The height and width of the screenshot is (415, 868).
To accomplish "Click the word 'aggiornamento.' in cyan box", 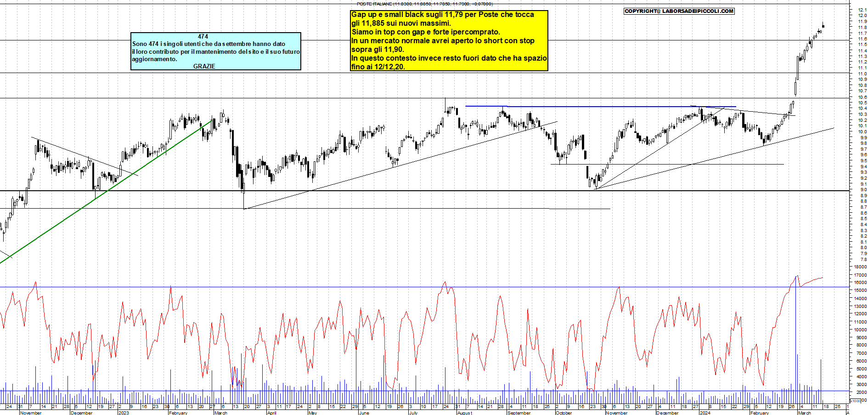I will (x=154, y=59).
